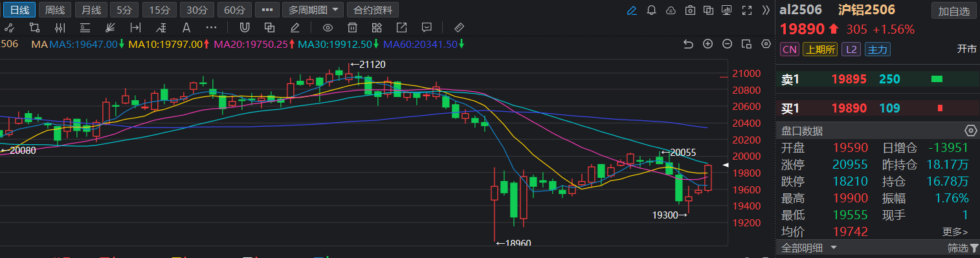The width and height of the screenshot is (980, 258).
Task: Switch to 月线 monthly period tab
Action: [x=91, y=10]
